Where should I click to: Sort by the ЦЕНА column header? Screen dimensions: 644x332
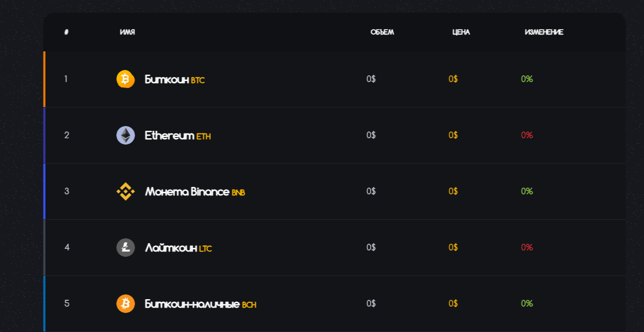pyautogui.click(x=461, y=32)
